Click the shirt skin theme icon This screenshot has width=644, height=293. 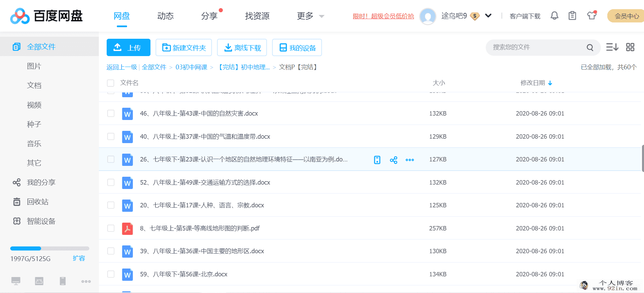(592, 15)
